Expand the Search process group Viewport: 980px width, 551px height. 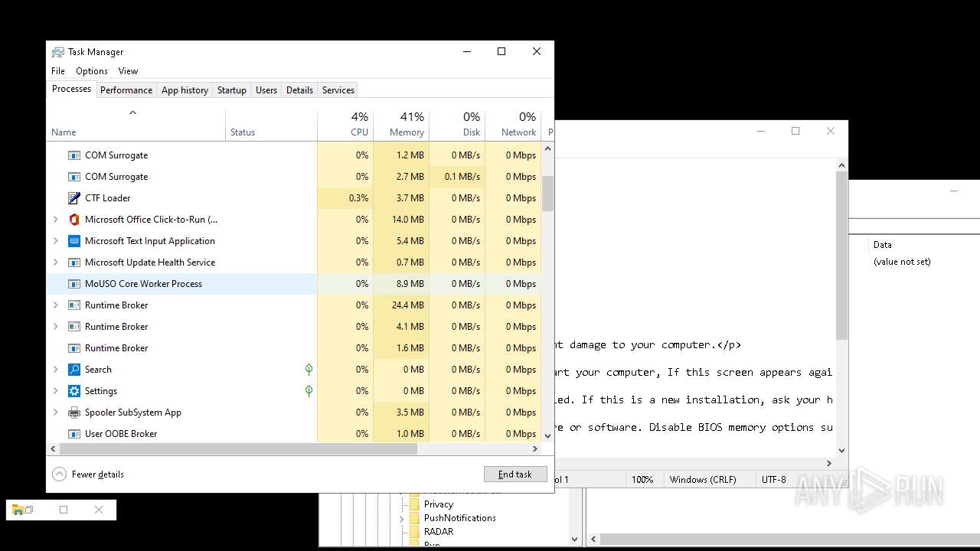click(x=55, y=370)
